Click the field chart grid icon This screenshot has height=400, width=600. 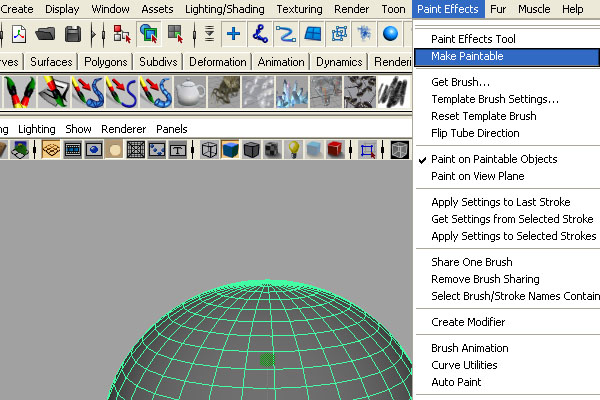tap(135, 150)
